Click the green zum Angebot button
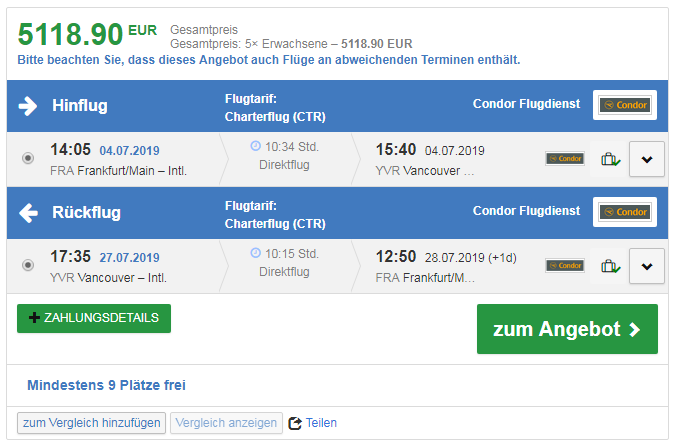The height and width of the screenshot is (446, 677). 567,329
